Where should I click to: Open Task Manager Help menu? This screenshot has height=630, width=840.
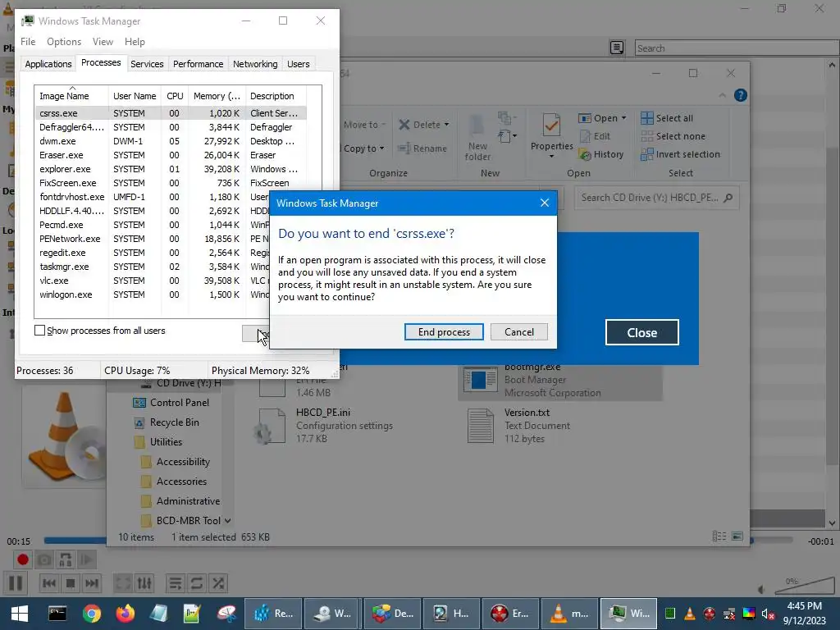[x=135, y=41]
